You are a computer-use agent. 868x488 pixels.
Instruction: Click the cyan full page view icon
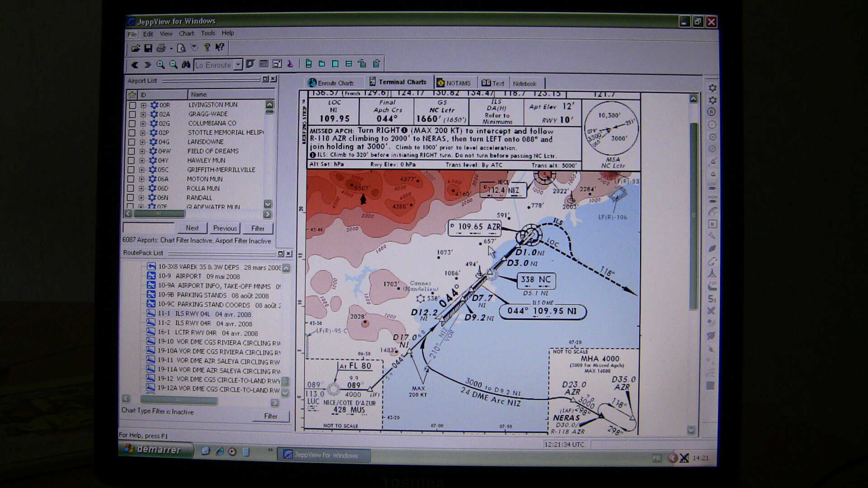335,64
